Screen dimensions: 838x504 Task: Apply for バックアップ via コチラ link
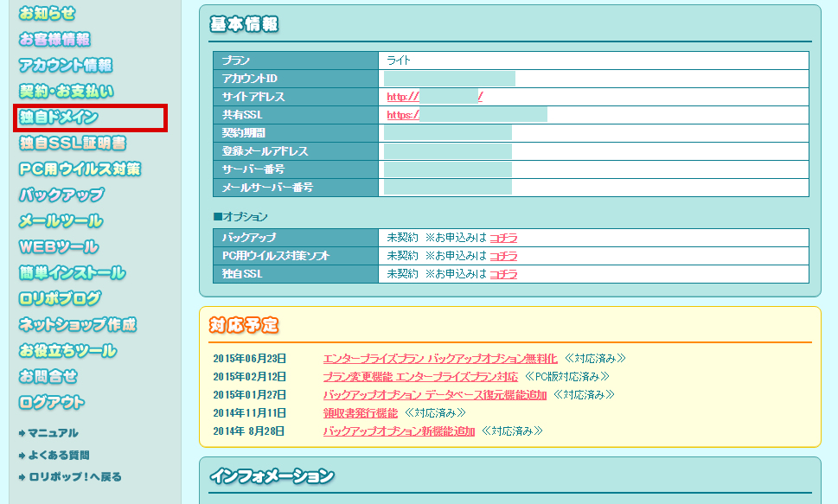pos(507,238)
